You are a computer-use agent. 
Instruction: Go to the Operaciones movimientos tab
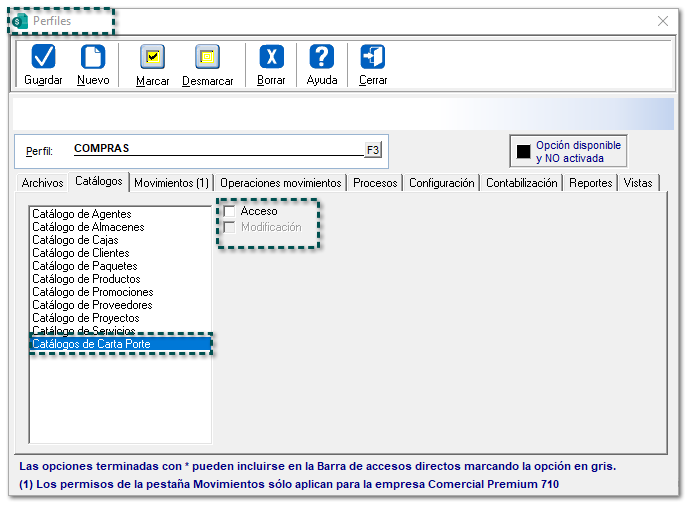[x=281, y=183]
